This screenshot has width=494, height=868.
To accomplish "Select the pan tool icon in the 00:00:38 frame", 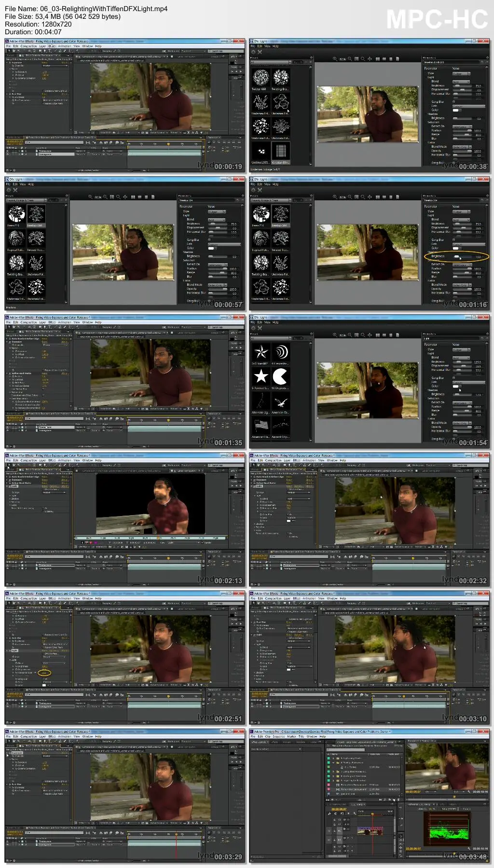I will tap(370, 59).
